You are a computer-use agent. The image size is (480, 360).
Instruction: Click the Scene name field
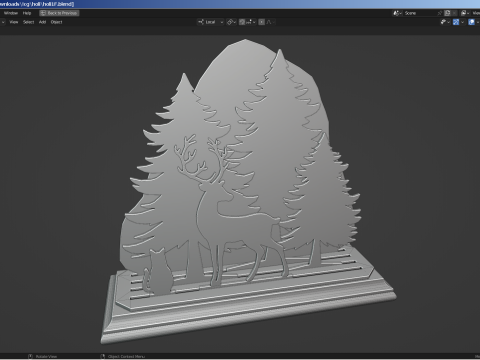tap(419, 13)
